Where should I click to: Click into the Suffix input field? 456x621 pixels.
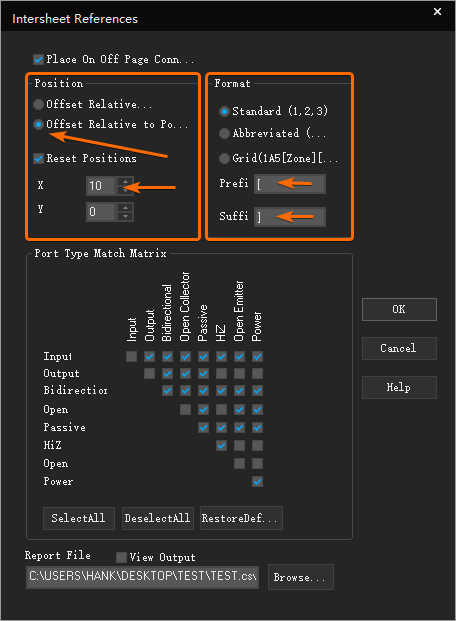(290, 217)
